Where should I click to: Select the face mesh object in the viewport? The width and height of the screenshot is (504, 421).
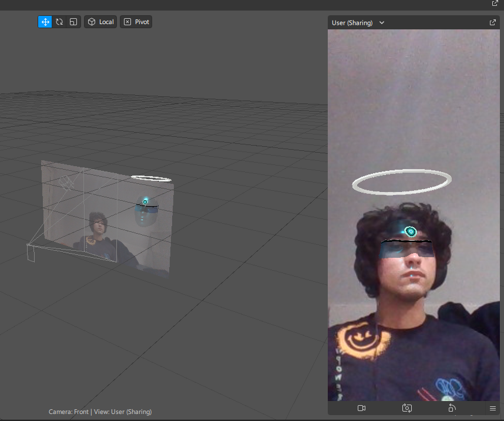tap(146, 212)
